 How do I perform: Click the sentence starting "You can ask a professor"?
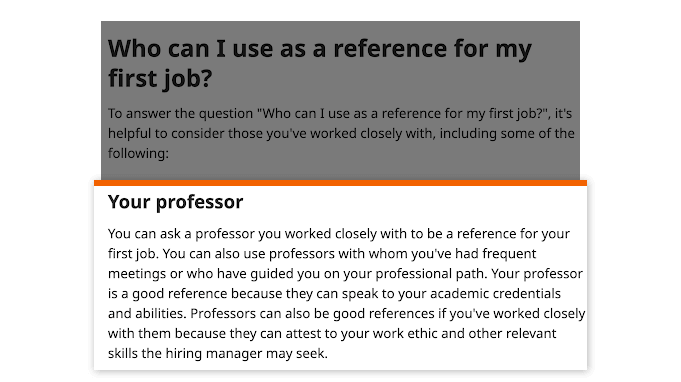pos(339,234)
